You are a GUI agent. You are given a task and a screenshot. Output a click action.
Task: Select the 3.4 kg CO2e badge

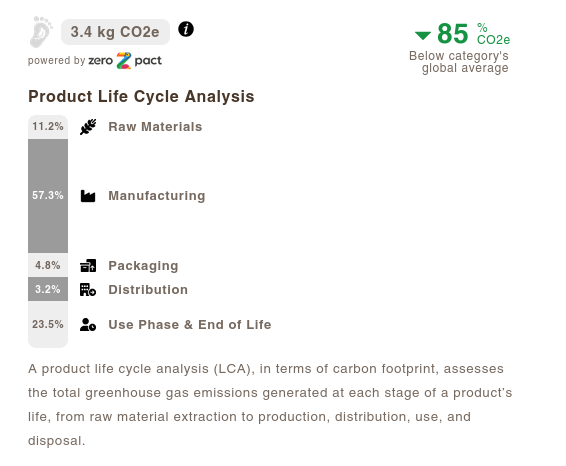tap(115, 32)
